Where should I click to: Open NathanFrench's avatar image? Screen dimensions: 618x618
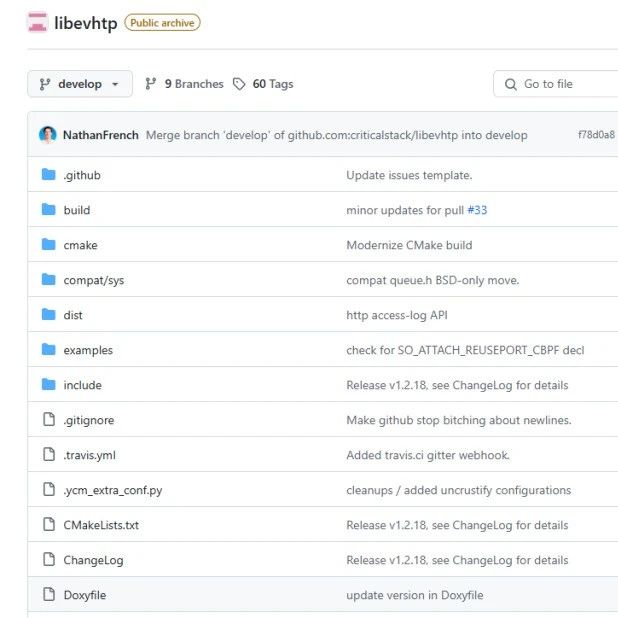point(48,135)
